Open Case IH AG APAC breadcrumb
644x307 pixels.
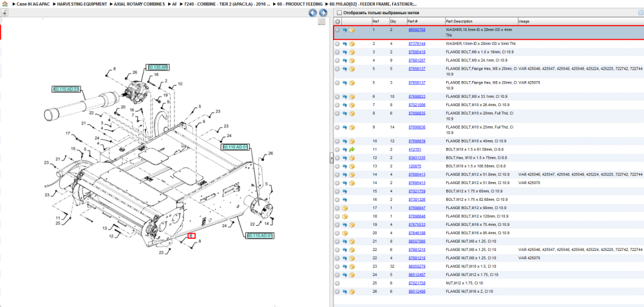[x=33, y=4]
